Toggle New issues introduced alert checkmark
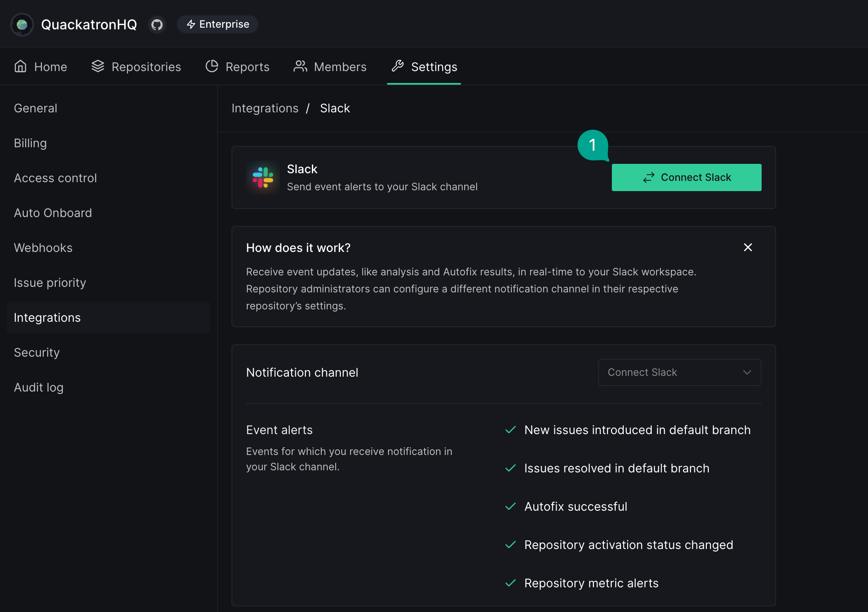 coord(511,430)
